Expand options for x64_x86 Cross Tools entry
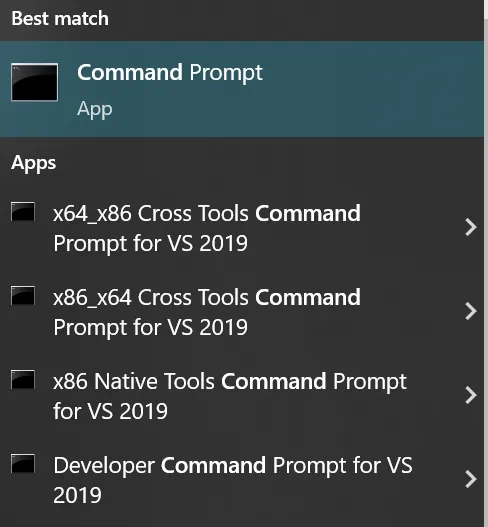488x527 pixels. pyautogui.click(x=471, y=228)
